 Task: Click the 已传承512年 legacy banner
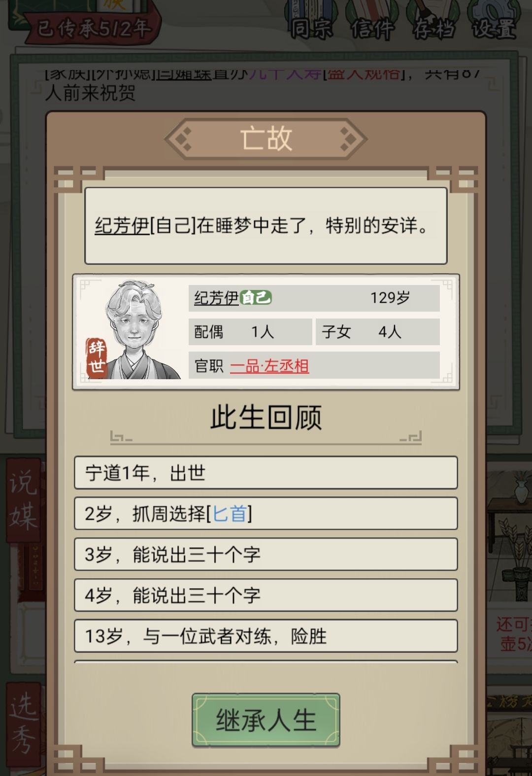click(94, 27)
